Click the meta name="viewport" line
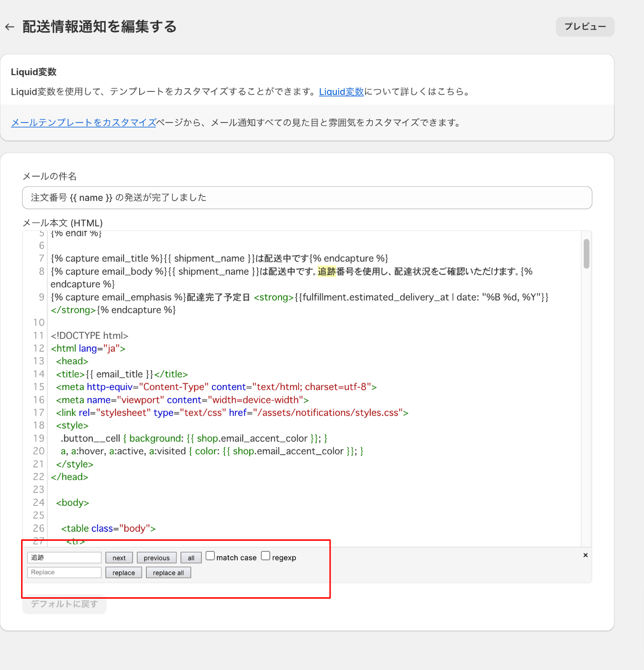The width and height of the screenshot is (644, 670). [182, 400]
